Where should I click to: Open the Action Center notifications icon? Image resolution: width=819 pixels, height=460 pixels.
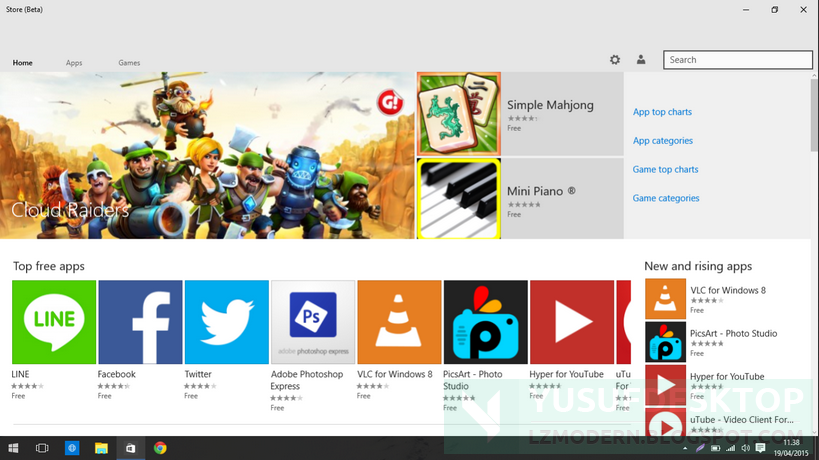(760, 449)
